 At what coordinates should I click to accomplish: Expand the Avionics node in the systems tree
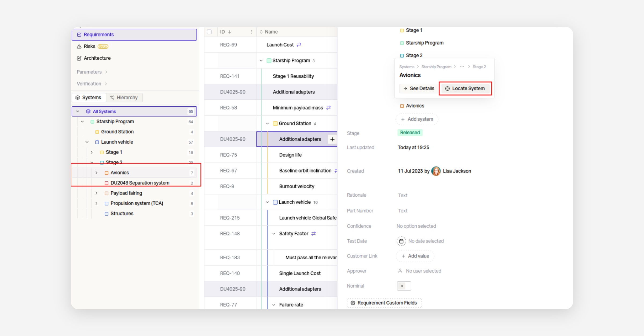coord(96,173)
